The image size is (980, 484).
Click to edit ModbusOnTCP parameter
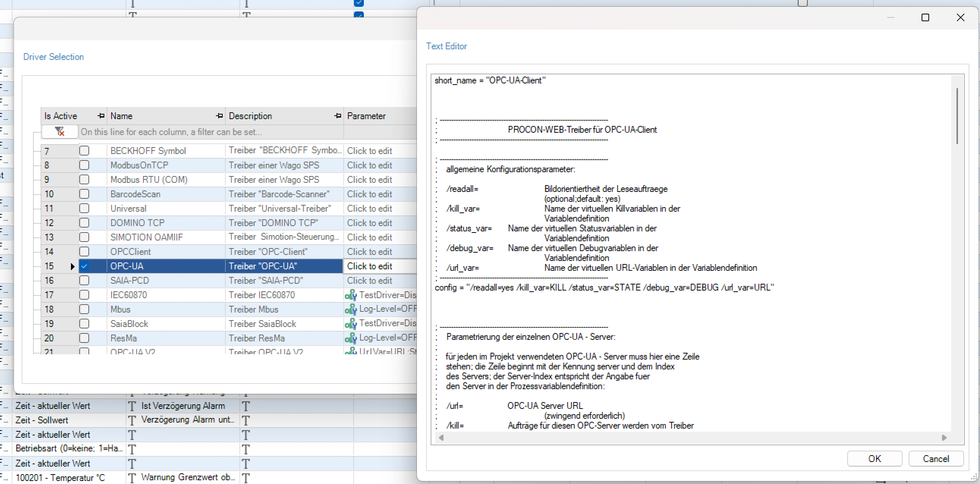point(381,165)
